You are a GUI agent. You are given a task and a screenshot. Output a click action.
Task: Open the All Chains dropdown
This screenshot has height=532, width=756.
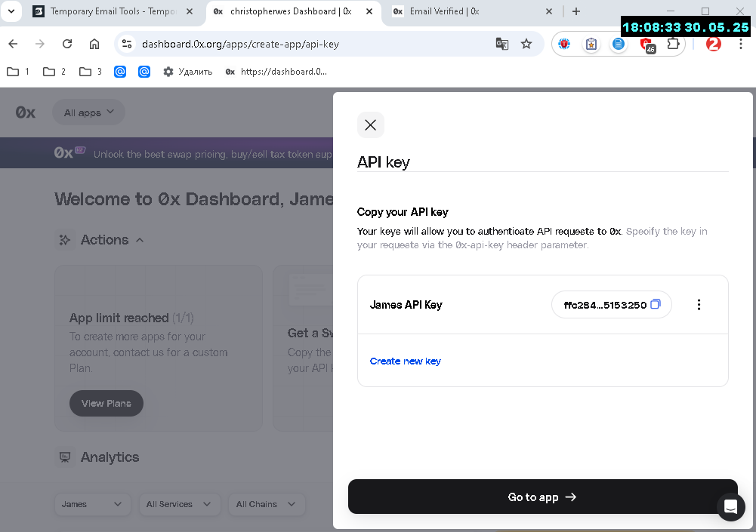[x=266, y=504]
